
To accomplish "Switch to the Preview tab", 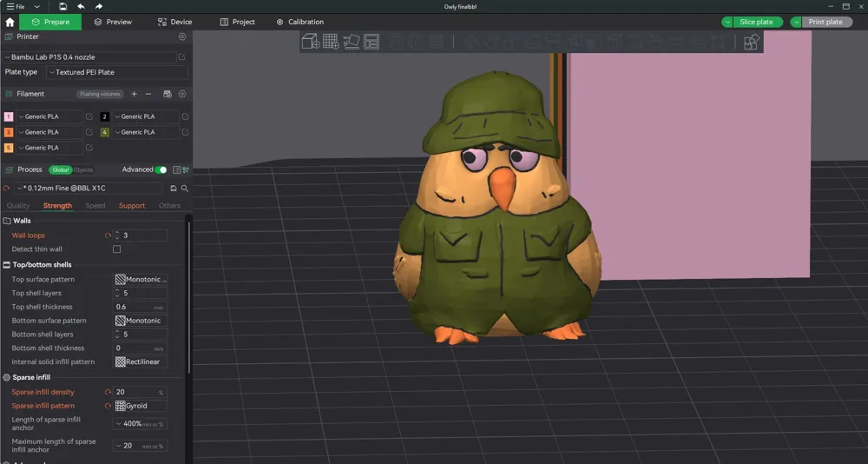I will [113, 23].
